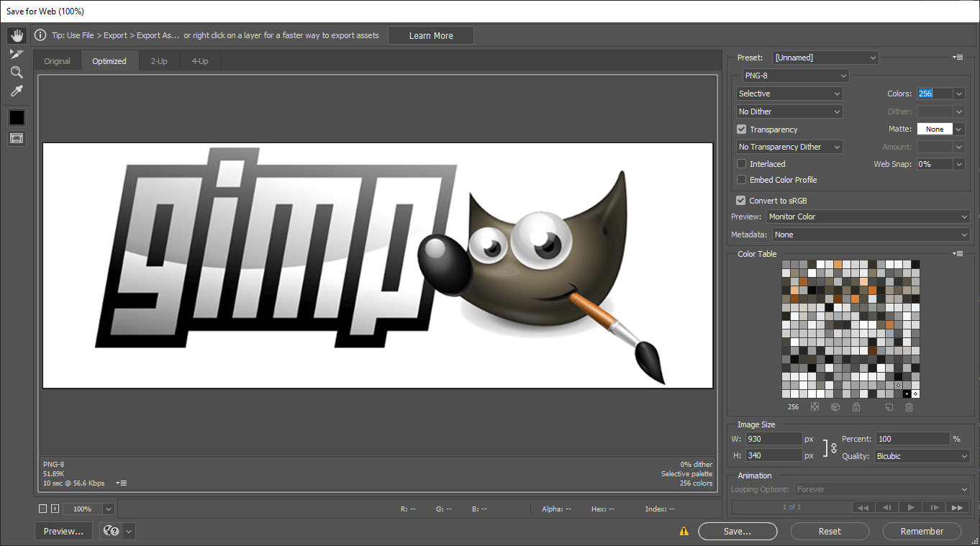Click the first frame animation button

(x=863, y=507)
